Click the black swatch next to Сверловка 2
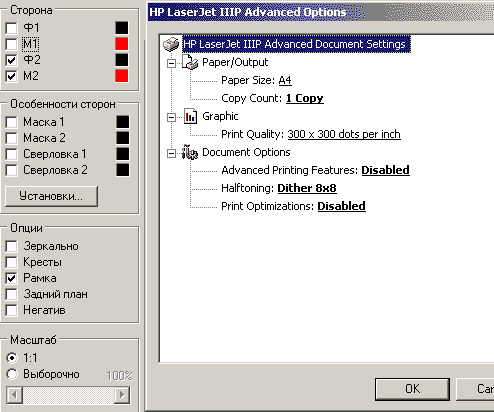This screenshot has height=412, width=494. [x=123, y=170]
